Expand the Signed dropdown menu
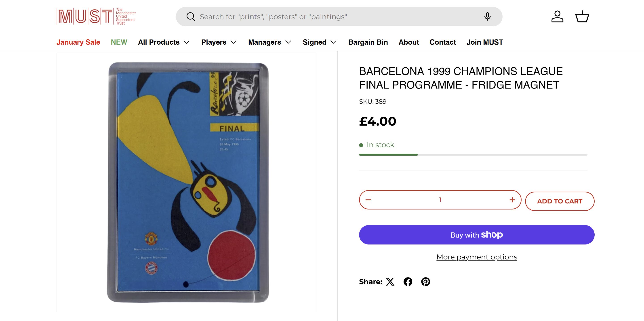This screenshot has height=321, width=644. (x=319, y=42)
